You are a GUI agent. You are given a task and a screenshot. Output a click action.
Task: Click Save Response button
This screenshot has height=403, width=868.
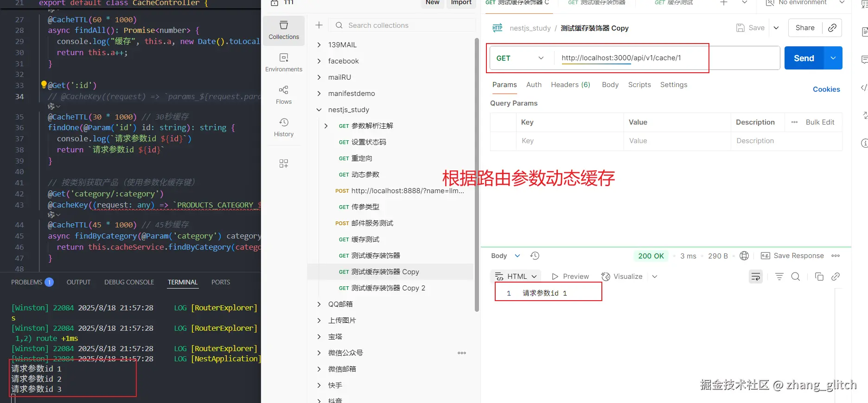coord(792,256)
